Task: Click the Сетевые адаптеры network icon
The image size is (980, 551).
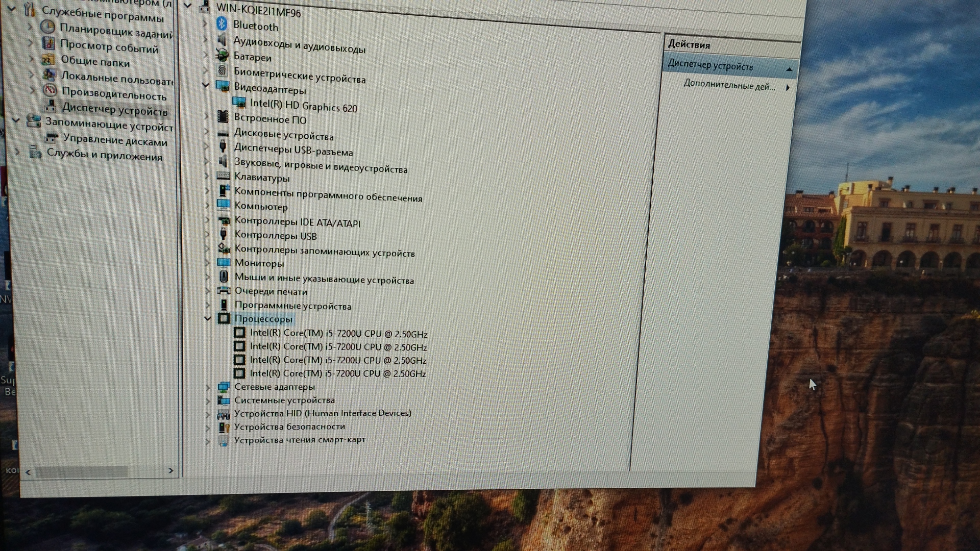Action: tap(224, 387)
